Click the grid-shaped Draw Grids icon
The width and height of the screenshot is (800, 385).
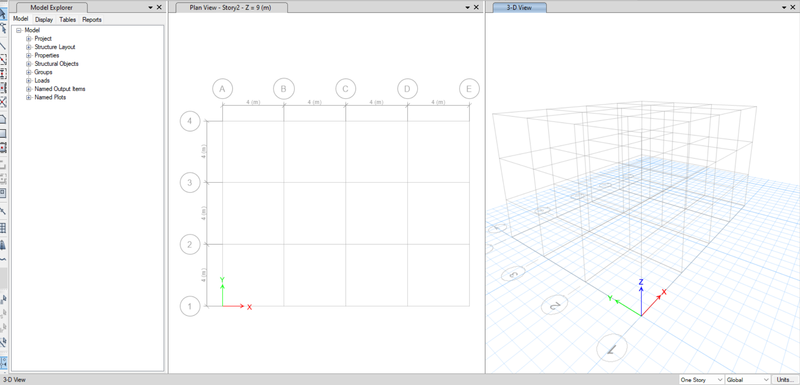[3, 227]
